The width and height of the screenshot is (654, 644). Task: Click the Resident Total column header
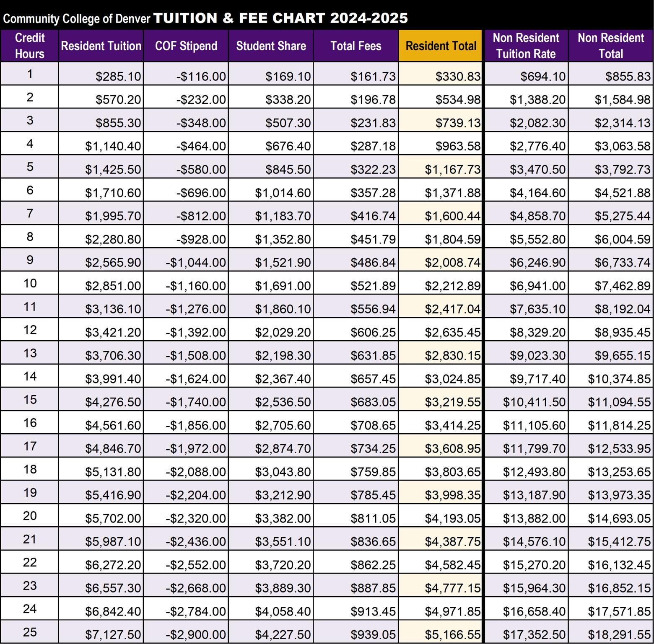coord(441,46)
